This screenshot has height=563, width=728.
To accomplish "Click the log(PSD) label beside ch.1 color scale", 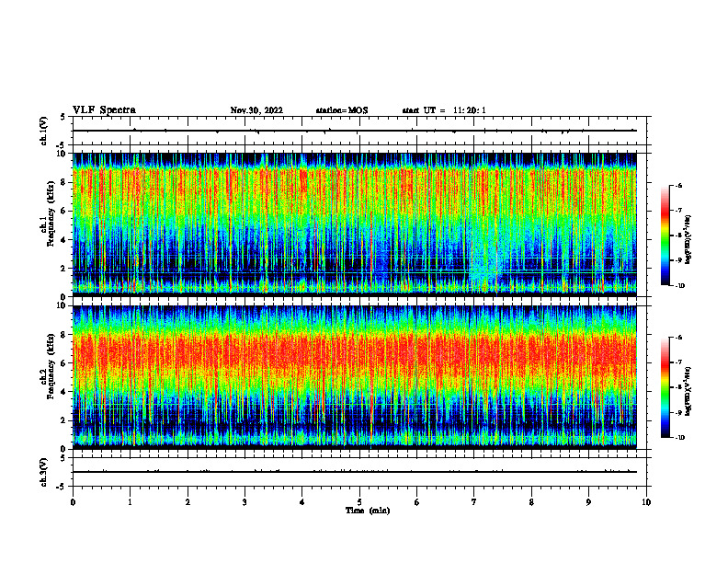I will tap(688, 240).
